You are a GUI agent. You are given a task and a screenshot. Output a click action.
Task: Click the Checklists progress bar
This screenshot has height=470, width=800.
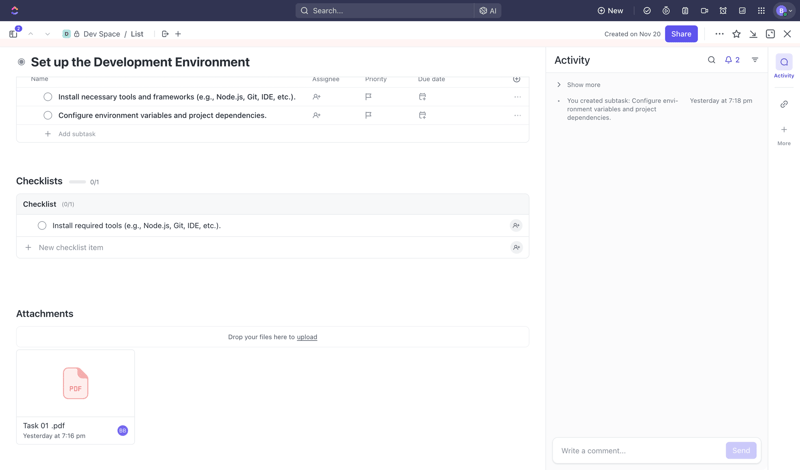click(78, 182)
